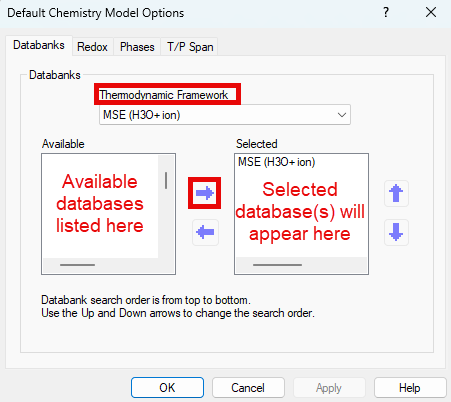Click the Available list vertical scrollbar

166,207
